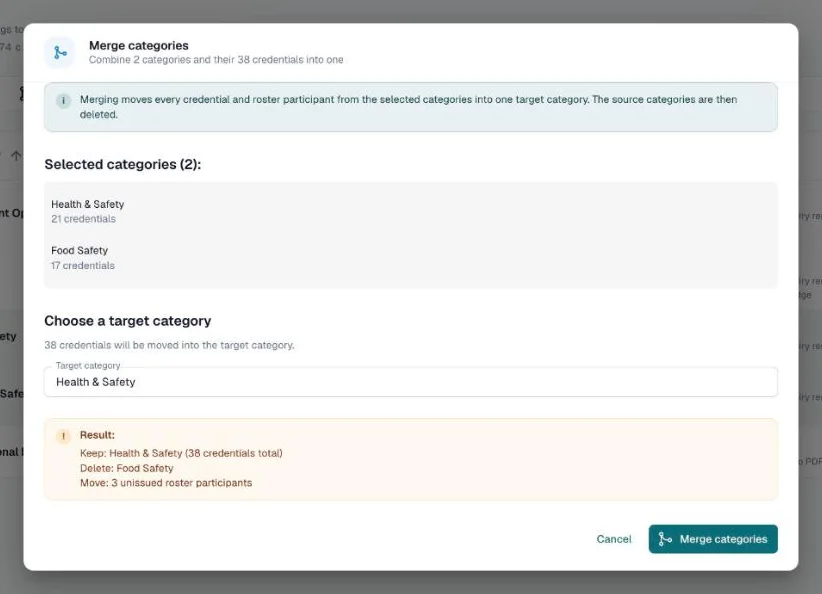The width and height of the screenshot is (822, 594).
Task: Open the Target category dropdown
Action: pos(411,382)
